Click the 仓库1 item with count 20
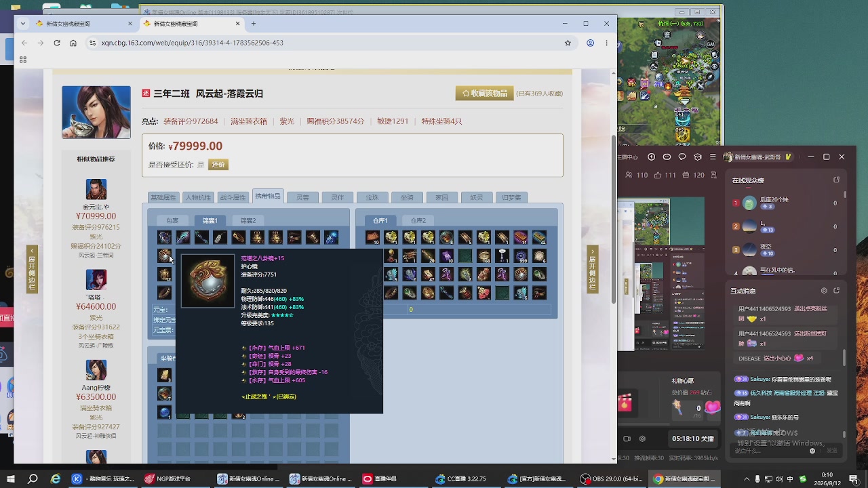Image resolution: width=868 pixels, height=488 pixels. [x=428, y=256]
